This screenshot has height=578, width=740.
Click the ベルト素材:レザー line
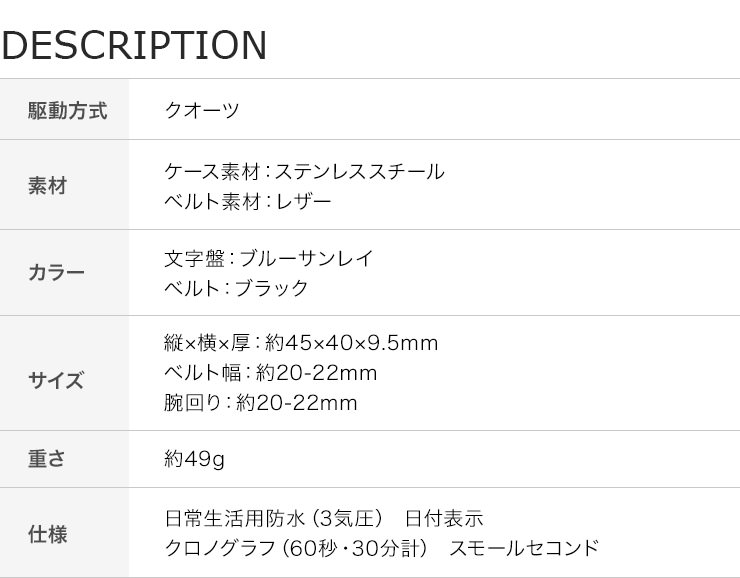[248, 201]
